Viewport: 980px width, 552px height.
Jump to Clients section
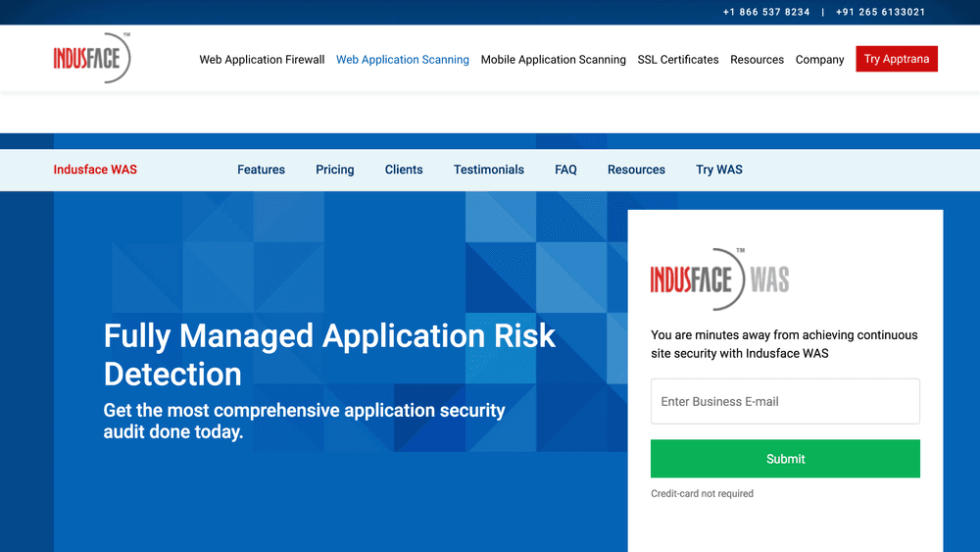404,170
